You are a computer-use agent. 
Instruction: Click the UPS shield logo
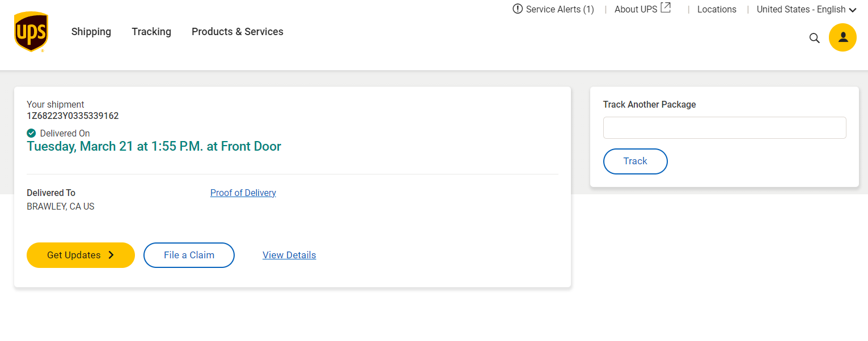[x=31, y=32]
